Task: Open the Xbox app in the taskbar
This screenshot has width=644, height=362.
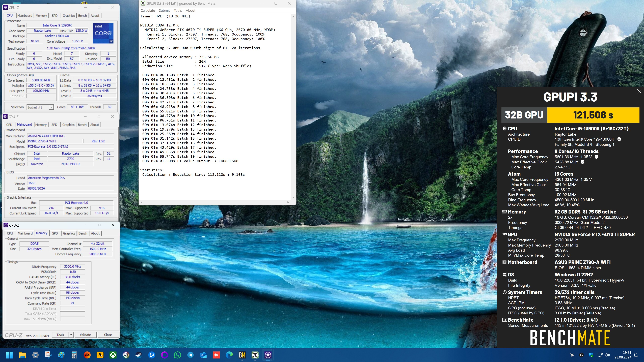Action: 113,355
